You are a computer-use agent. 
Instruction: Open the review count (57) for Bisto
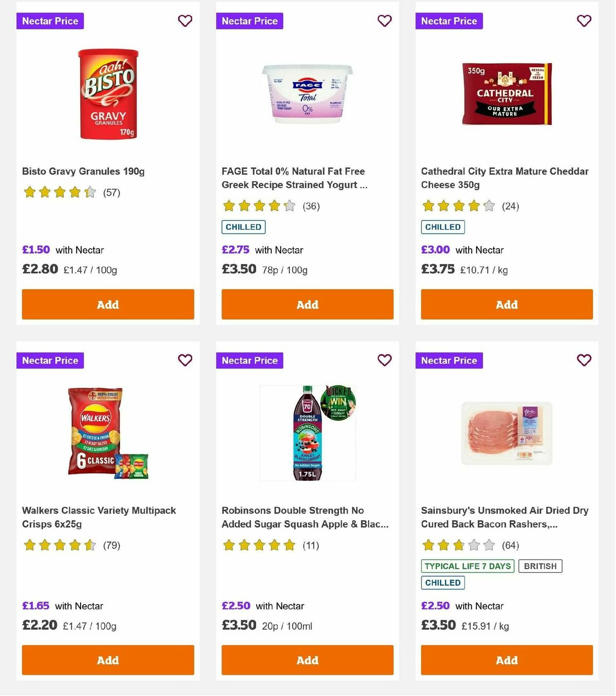click(x=112, y=192)
